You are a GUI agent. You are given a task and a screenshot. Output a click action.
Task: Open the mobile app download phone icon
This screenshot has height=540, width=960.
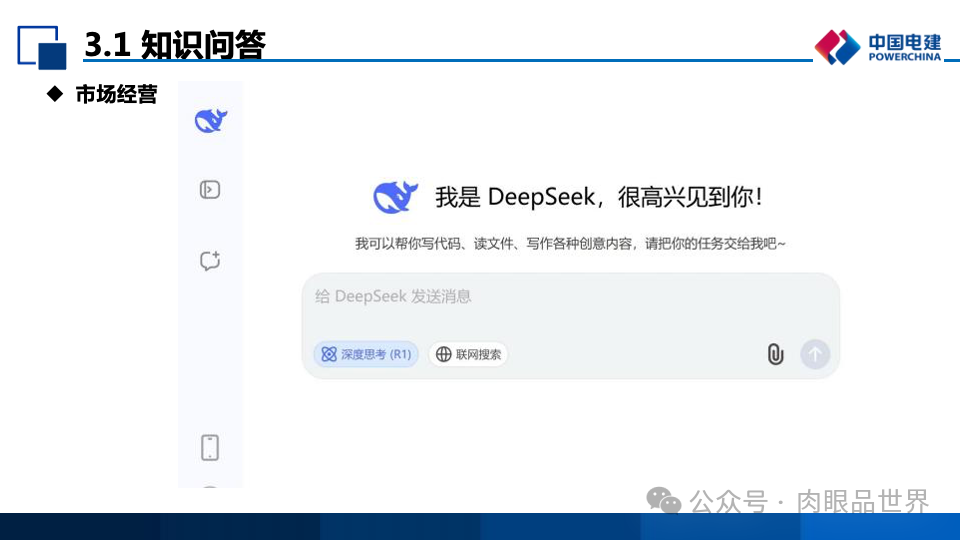click(210, 448)
